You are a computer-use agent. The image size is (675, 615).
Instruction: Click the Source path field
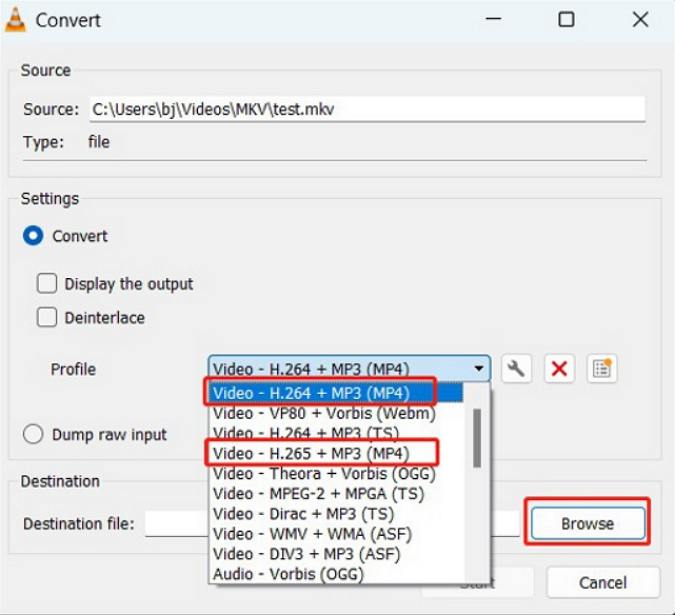pyautogui.click(x=367, y=109)
